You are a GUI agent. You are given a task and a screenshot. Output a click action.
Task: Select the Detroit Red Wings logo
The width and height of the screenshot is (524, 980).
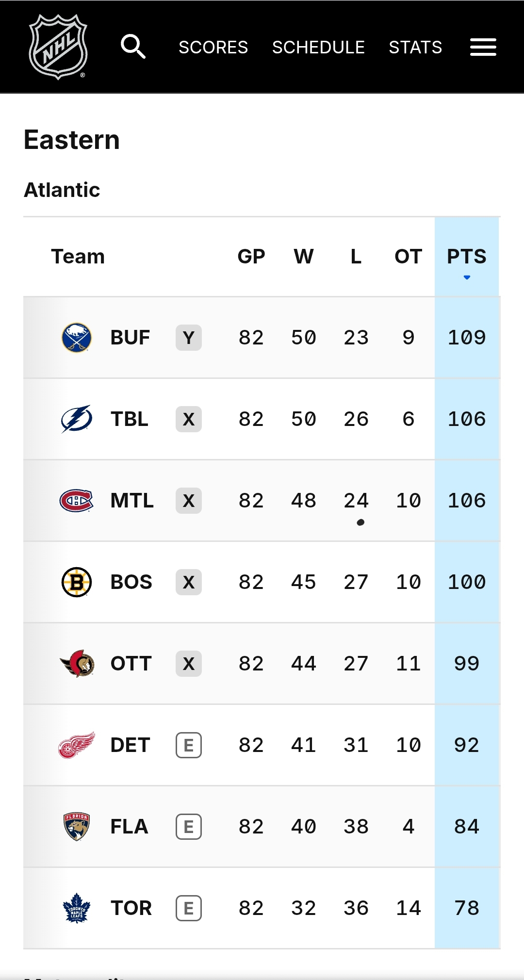pos(77,745)
